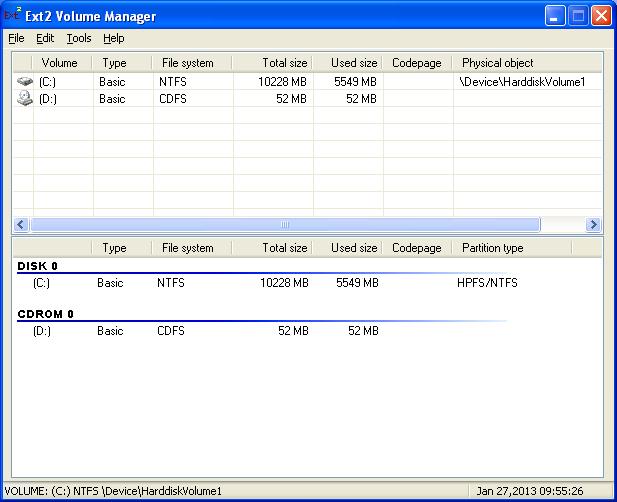Click the Ext2 Volume Manager title icon
Viewport: 617px width, 502px height.
click(14, 16)
